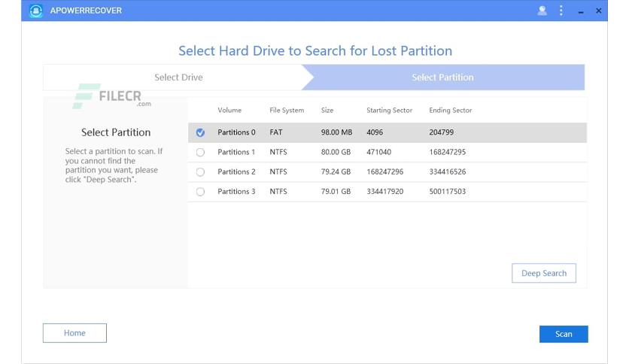The width and height of the screenshot is (629, 364).
Task: Click the Select Partition sidebar heading
Action: tap(116, 132)
